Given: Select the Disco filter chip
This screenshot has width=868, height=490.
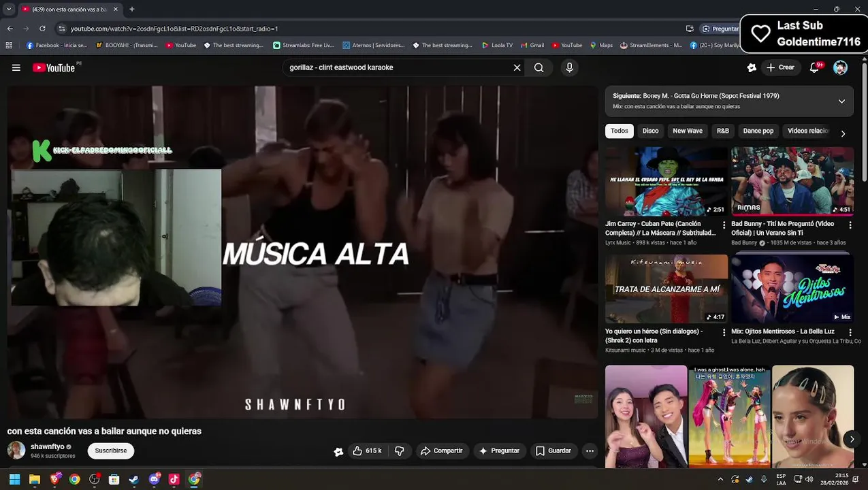Looking at the screenshot, I should click(x=650, y=131).
